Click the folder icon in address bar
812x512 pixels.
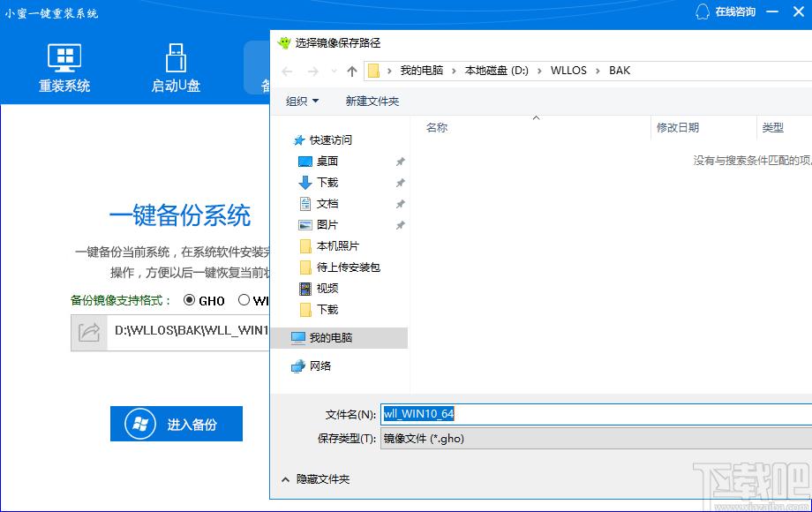(373, 71)
